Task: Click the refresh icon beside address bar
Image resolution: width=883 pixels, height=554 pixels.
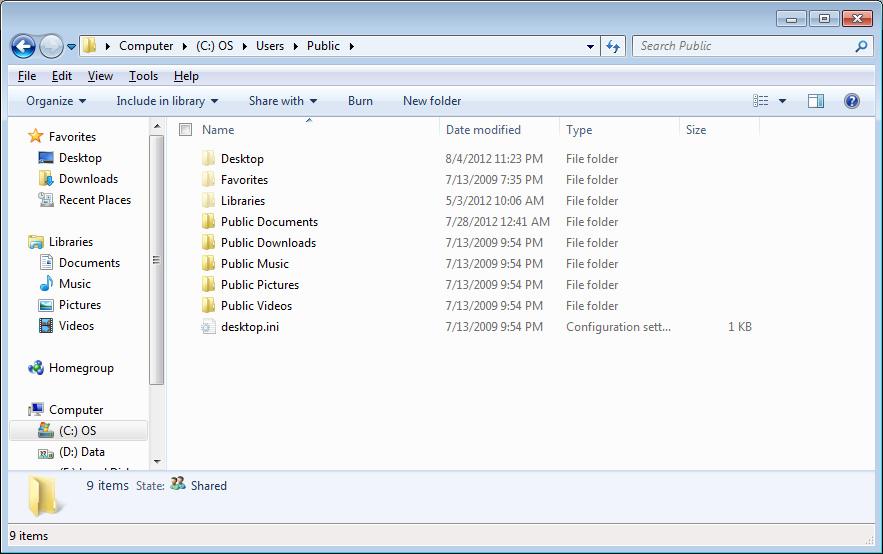Action: pos(613,46)
